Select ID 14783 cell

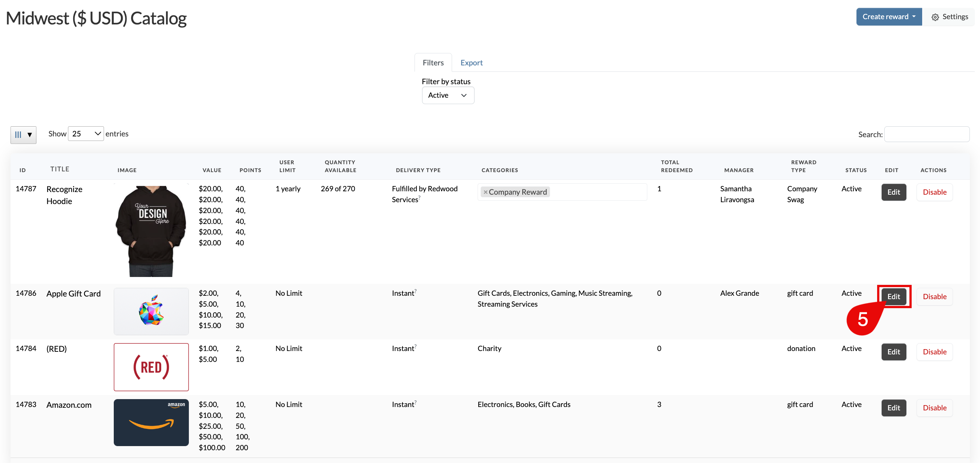click(x=26, y=404)
